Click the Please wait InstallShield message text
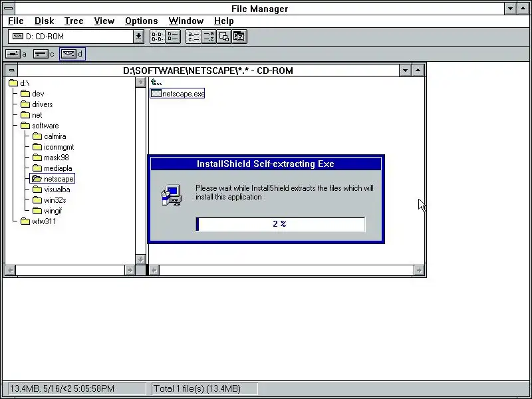The image size is (532, 399). click(x=285, y=192)
